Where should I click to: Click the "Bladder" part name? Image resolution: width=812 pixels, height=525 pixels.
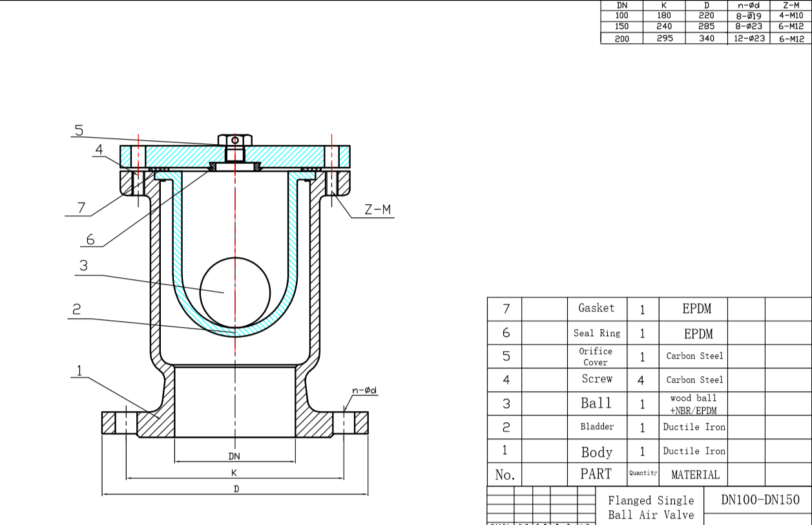point(596,427)
